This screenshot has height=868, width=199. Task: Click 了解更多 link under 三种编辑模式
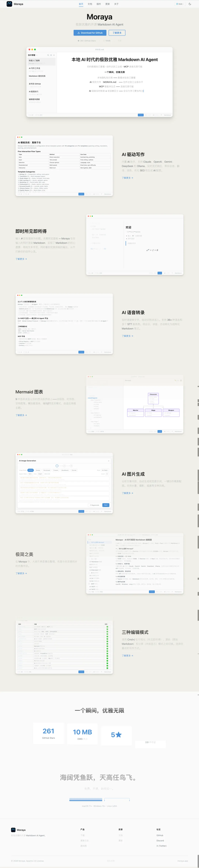point(127,655)
